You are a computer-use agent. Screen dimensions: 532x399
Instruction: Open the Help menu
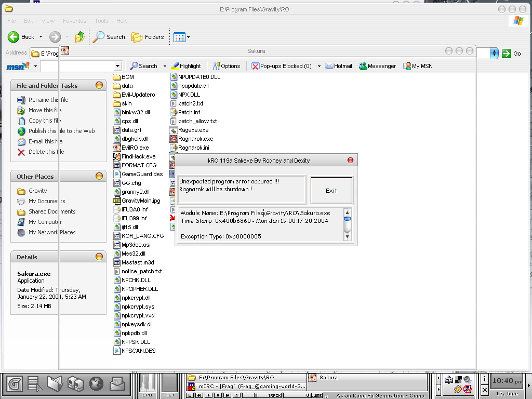pyautogui.click(x=122, y=21)
